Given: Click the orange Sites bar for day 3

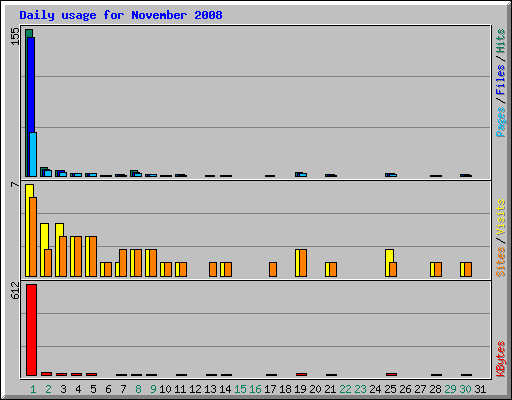Looking at the screenshot, I should (63, 256).
